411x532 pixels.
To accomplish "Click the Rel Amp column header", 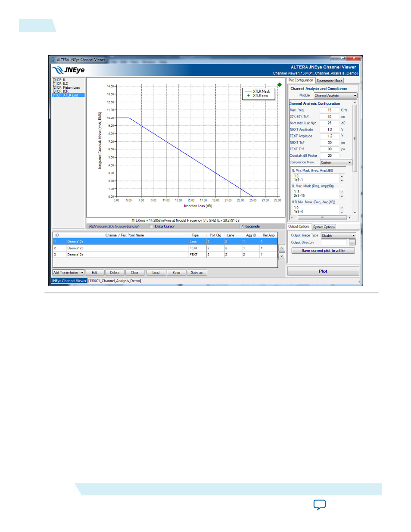I will point(269,235).
